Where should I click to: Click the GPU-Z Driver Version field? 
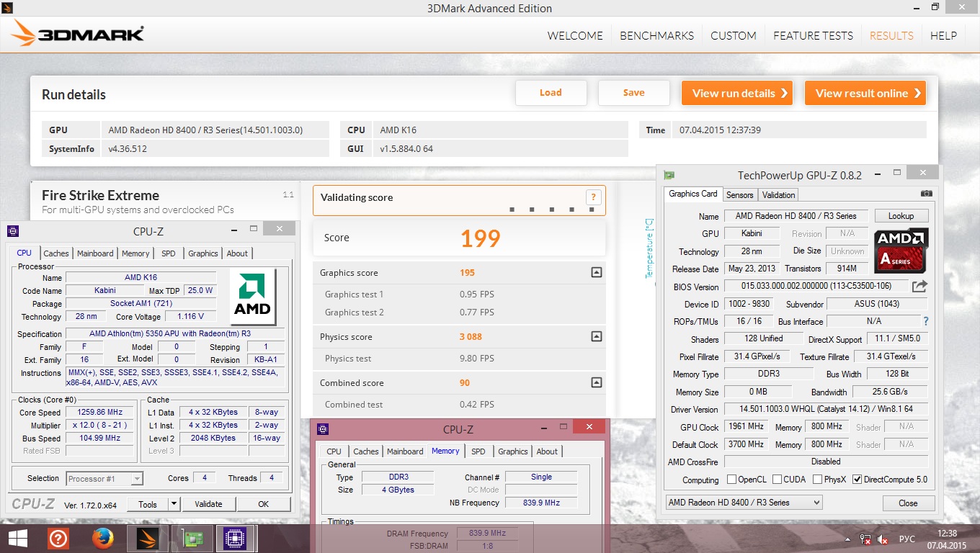coord(826,409)
